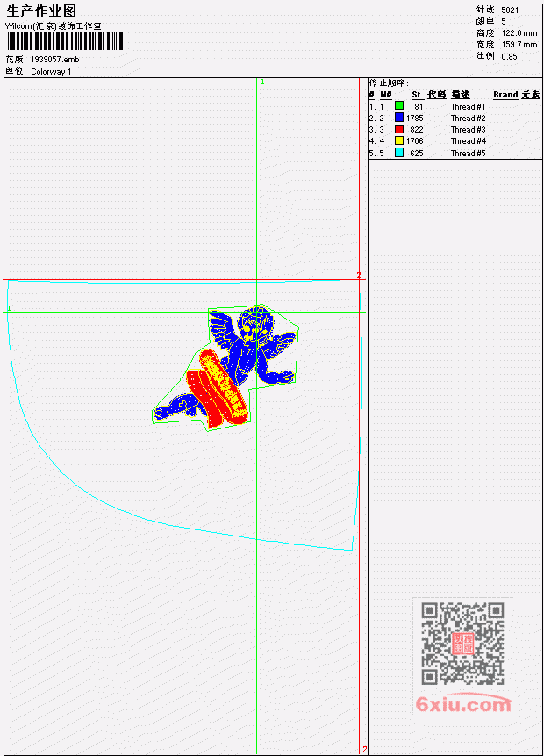
Task: Click the 'N#' column header
Action: [385, 95]
